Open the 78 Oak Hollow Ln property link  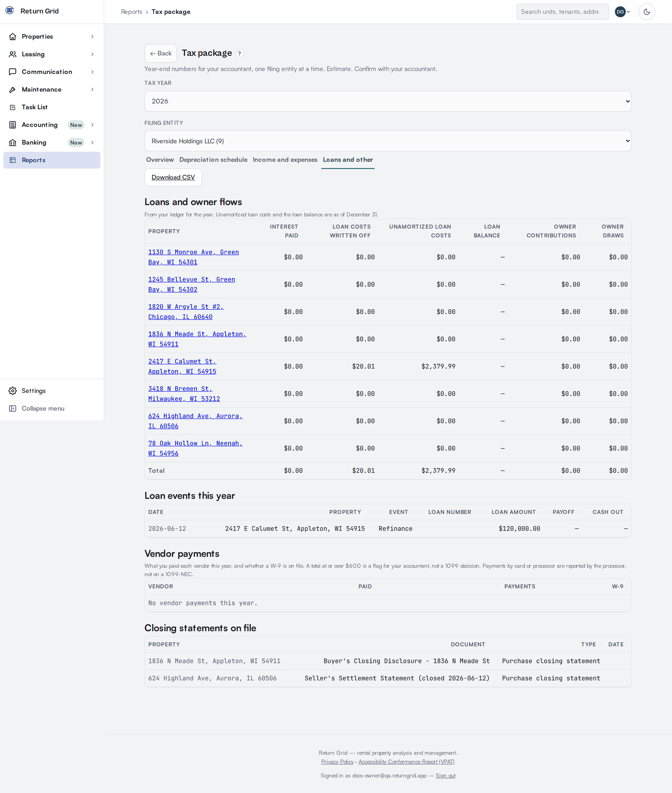click(x=195, y=448)
